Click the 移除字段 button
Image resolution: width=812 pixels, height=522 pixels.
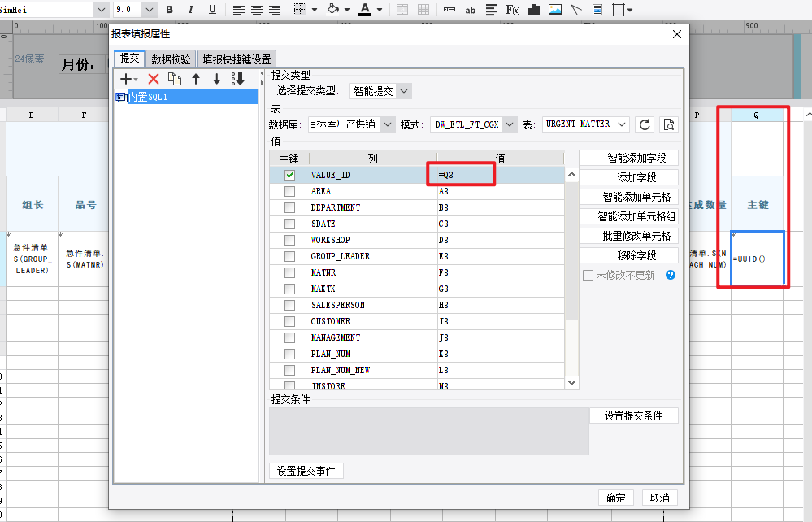pos(628,255)
